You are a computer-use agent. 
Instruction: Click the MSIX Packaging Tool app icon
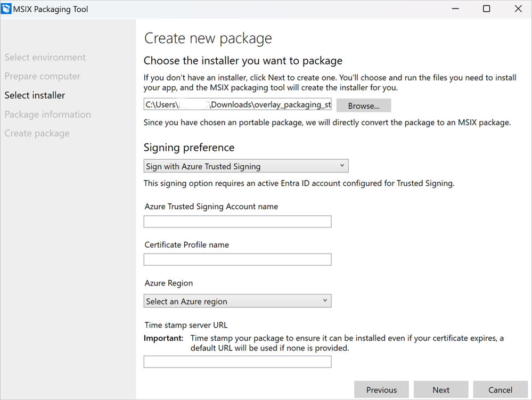point(6,9)
